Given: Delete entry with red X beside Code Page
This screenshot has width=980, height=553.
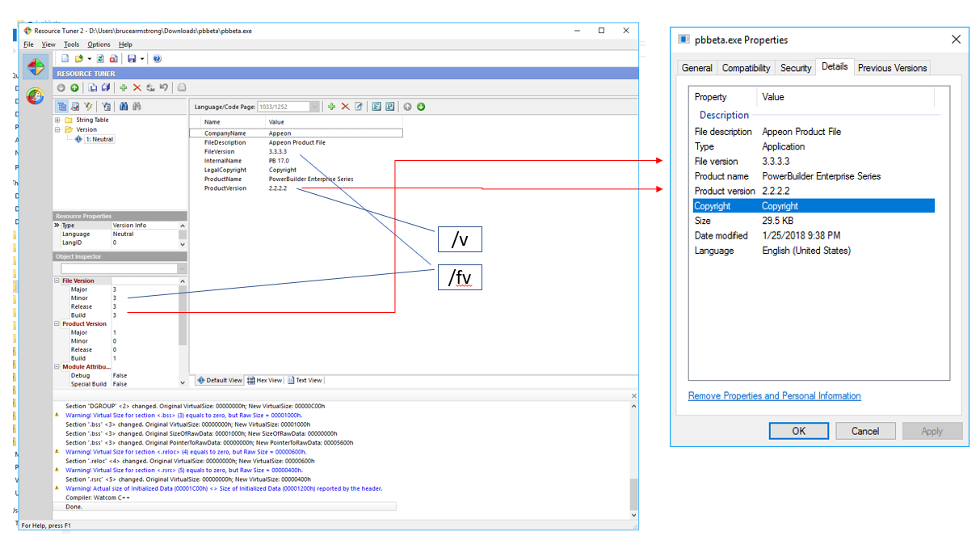Looking at the screenshot, I should pos(345,107).
